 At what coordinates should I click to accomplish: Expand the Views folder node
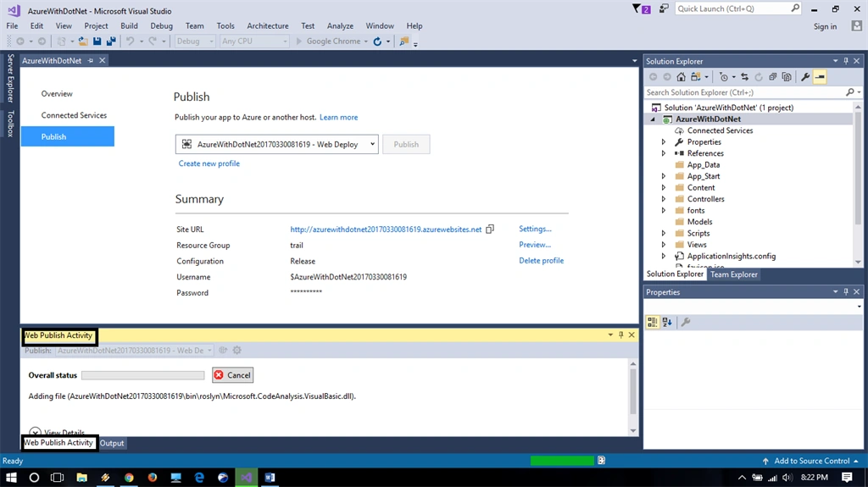663,245
